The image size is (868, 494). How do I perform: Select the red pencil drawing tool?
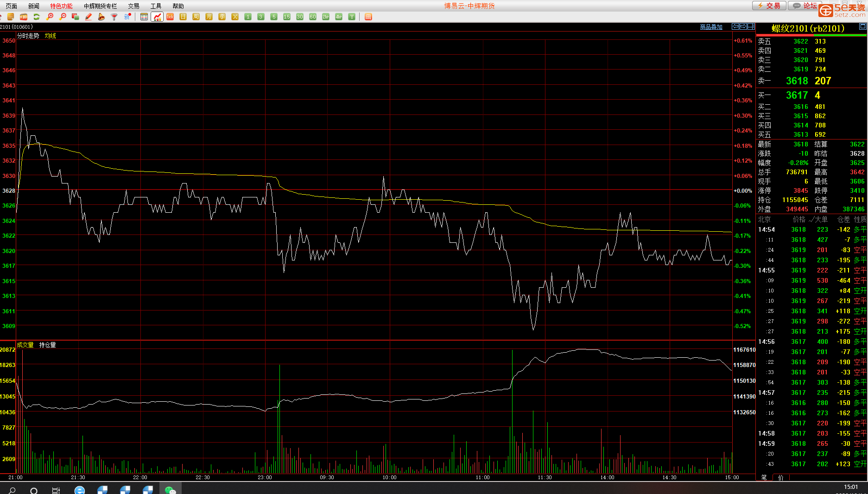[x=89, y=17]
